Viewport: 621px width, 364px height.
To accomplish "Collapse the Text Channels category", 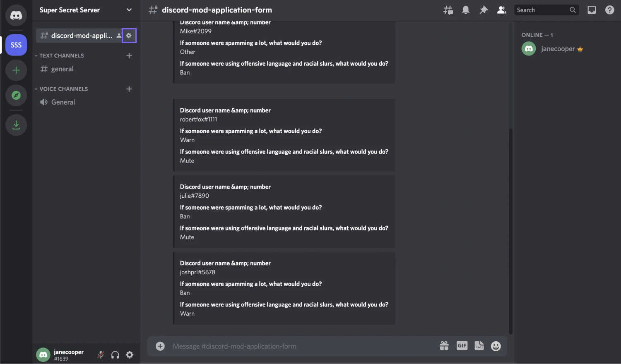I will pyautogui.click(x=59, y=55).
